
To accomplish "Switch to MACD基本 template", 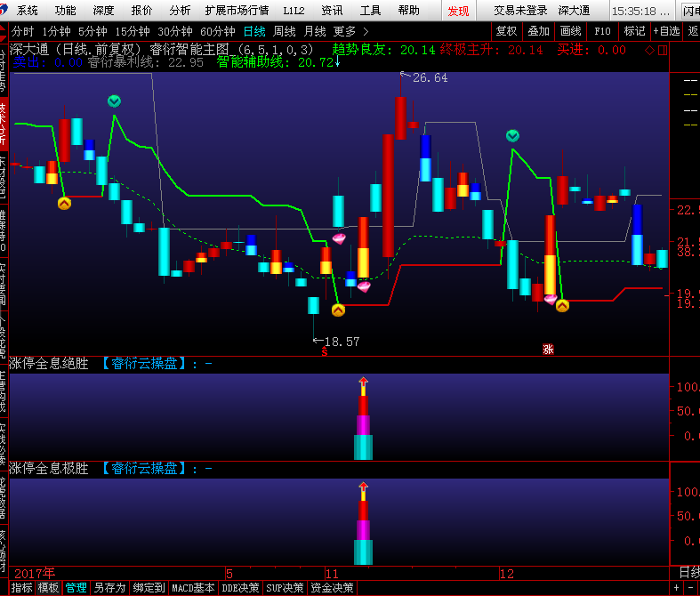I will 193,587.
